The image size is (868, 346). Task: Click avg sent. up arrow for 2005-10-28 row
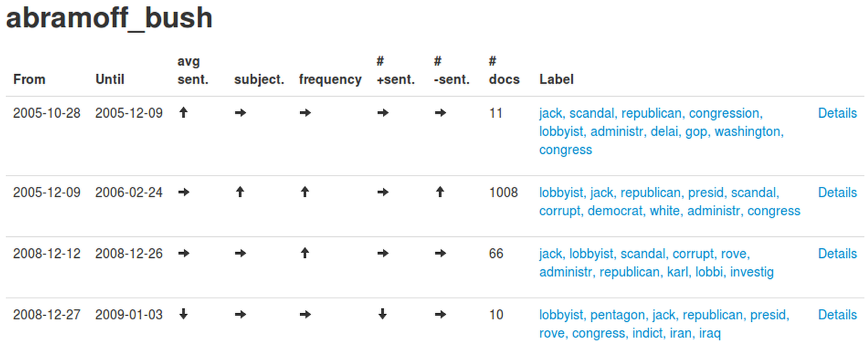pyautogui.click(x=183, y=112)
